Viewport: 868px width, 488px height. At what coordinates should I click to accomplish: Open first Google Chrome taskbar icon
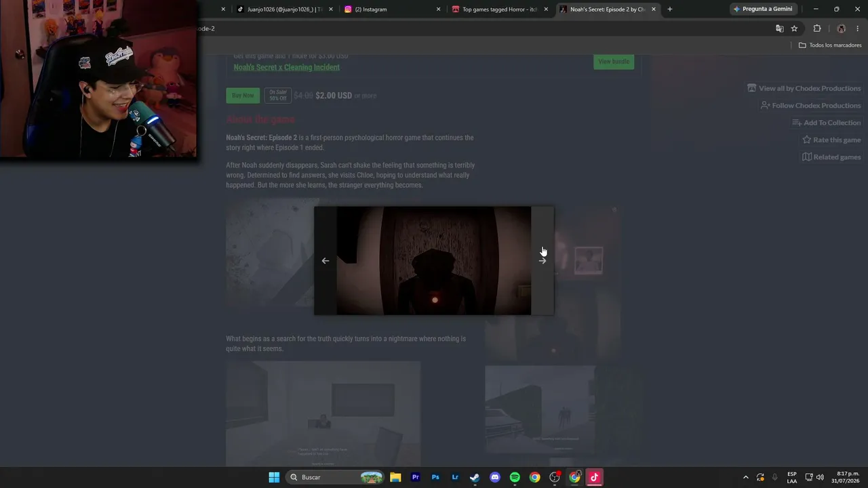click(x=534, y=477)
